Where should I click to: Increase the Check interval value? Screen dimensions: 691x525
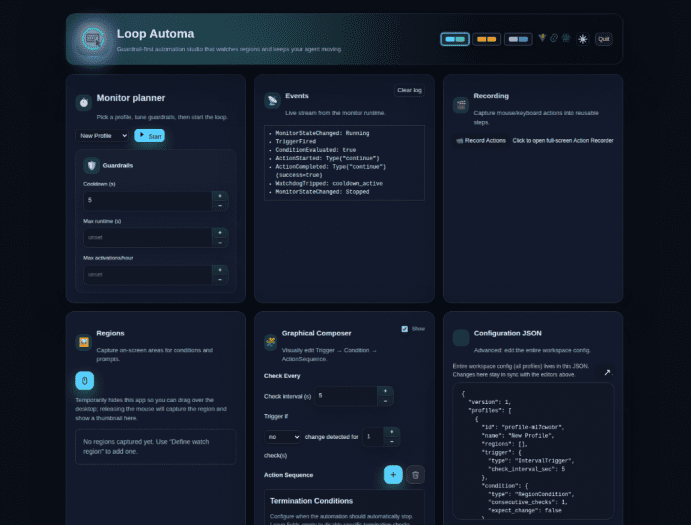(385, 391)
